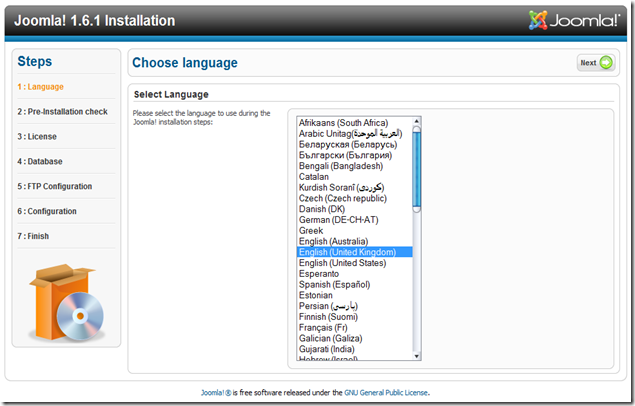Go to step 7: Finish
The height and width of the screenshot is (406, 635).
(33, 236)
